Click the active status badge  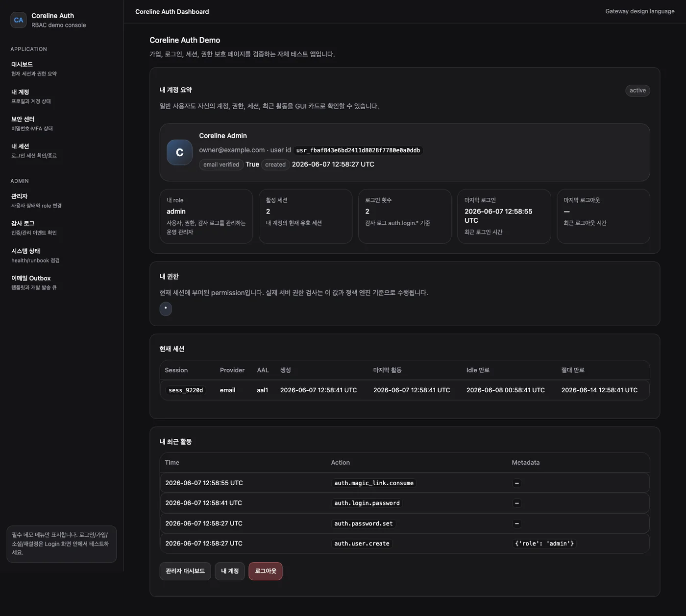[x=637, y=91]
